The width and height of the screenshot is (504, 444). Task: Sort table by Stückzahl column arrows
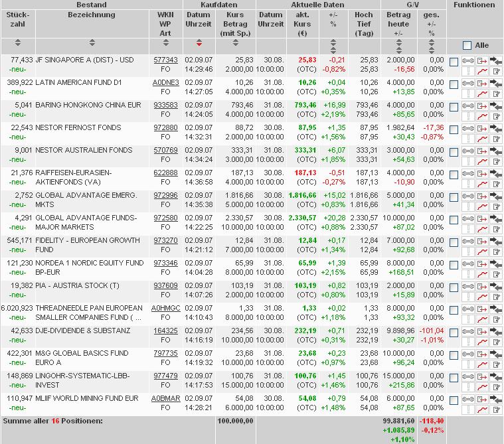[x=18, y=42]
